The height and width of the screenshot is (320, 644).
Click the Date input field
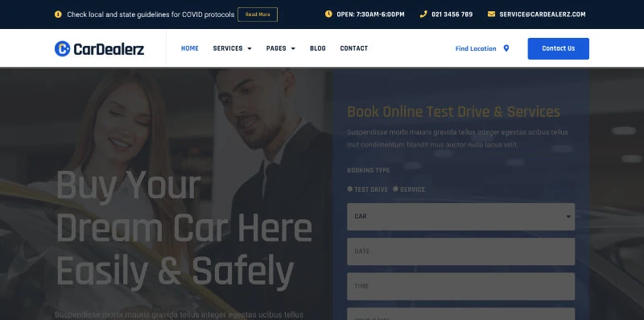460,251
